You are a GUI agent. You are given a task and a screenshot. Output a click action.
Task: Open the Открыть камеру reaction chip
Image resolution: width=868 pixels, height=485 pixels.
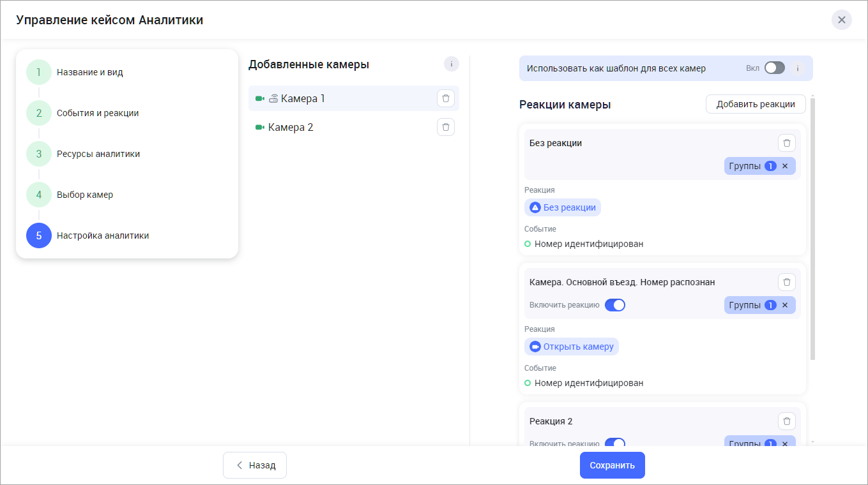click(572, 347)
